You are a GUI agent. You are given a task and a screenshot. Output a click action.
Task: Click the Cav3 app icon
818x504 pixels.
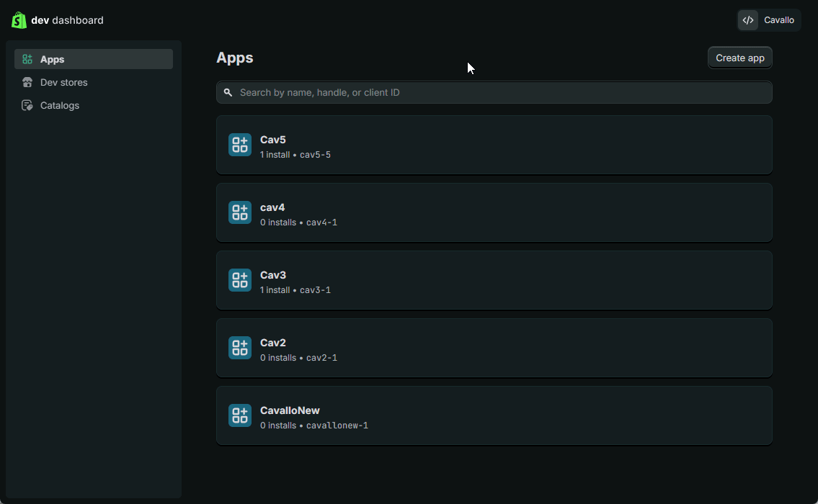pos(240,280)
